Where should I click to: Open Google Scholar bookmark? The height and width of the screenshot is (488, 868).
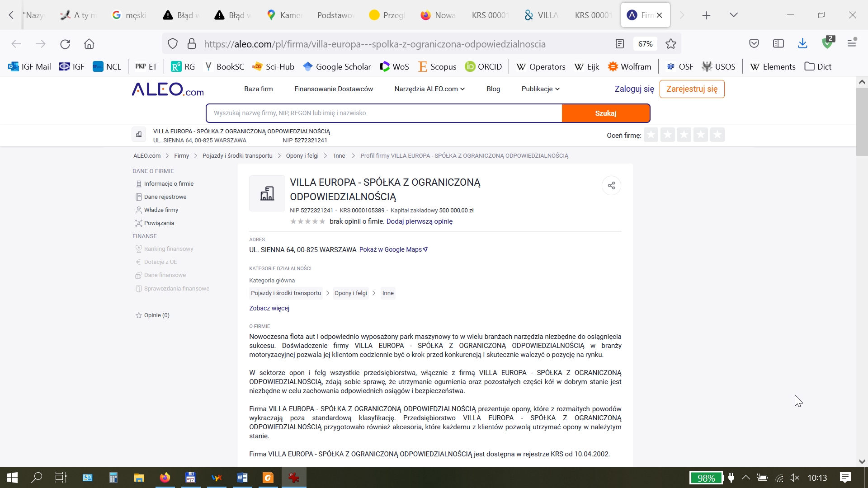337,67
